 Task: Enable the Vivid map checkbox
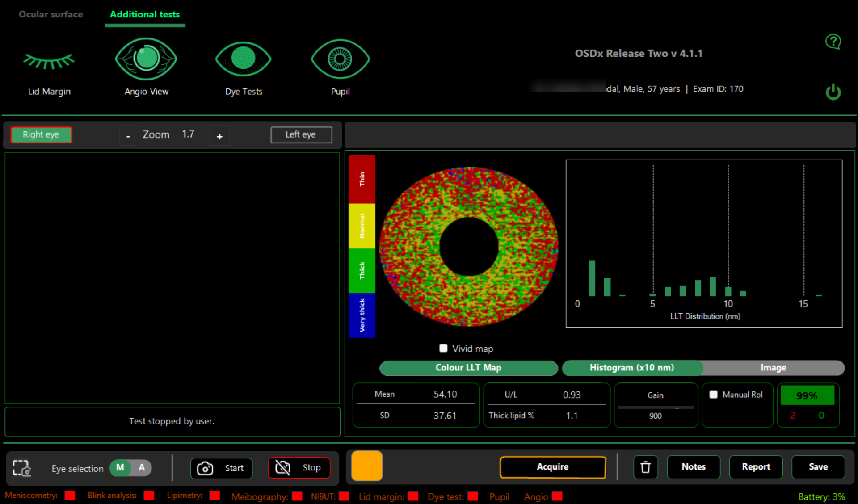(443, 348)
